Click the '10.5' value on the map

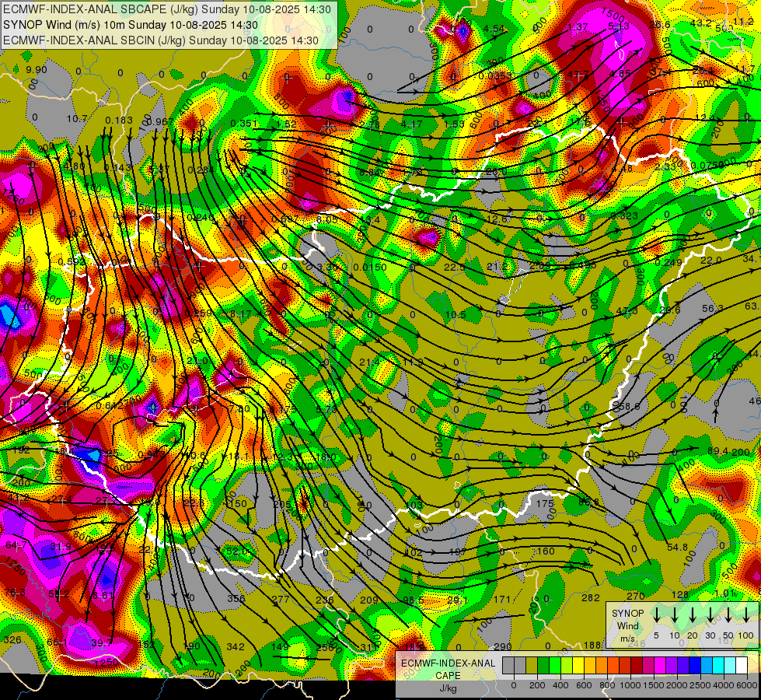[456, 314]
